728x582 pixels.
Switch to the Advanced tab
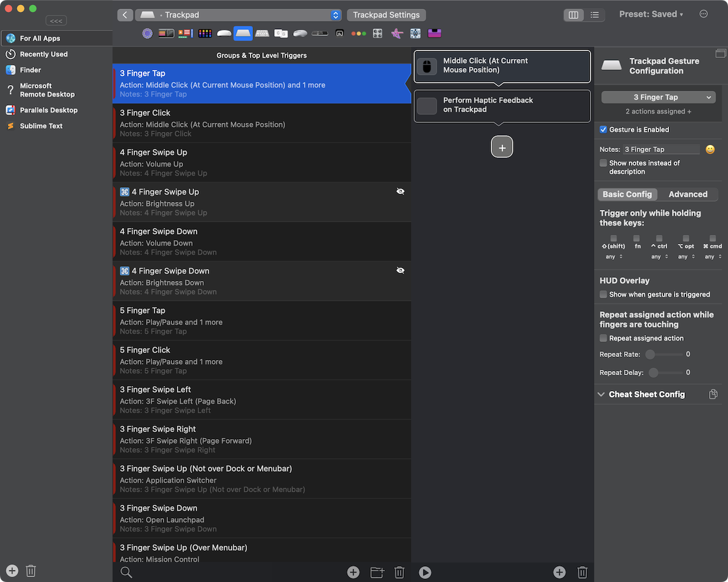(687, 195)
